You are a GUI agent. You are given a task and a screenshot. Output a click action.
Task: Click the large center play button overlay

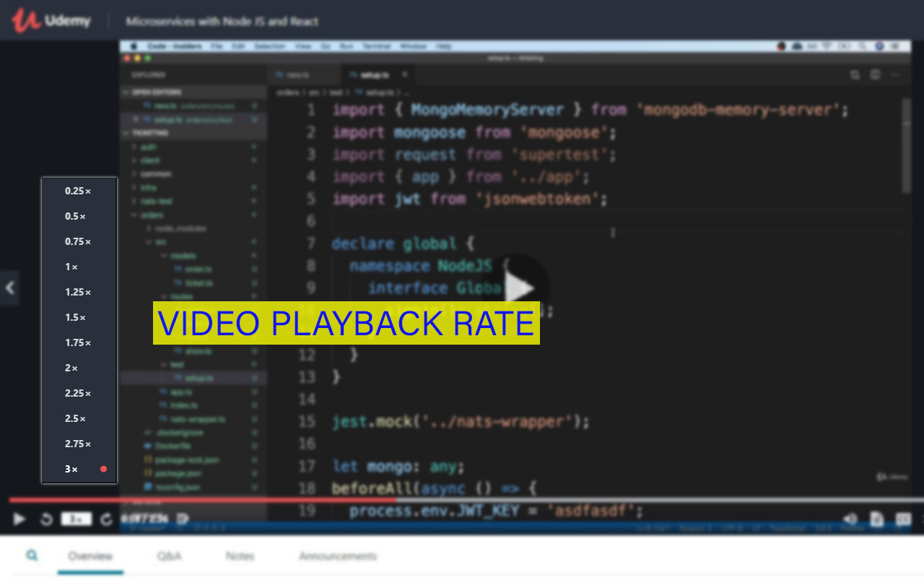[515, 288]
